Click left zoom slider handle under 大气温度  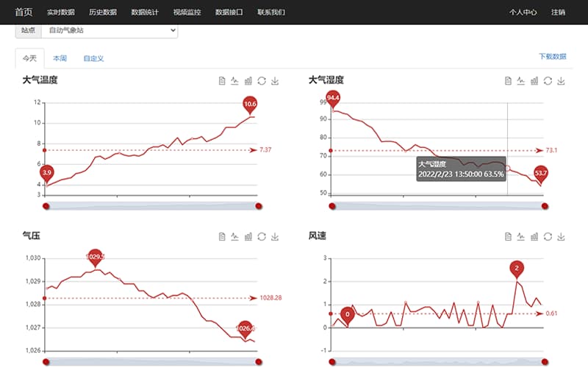tap(46, 206)
